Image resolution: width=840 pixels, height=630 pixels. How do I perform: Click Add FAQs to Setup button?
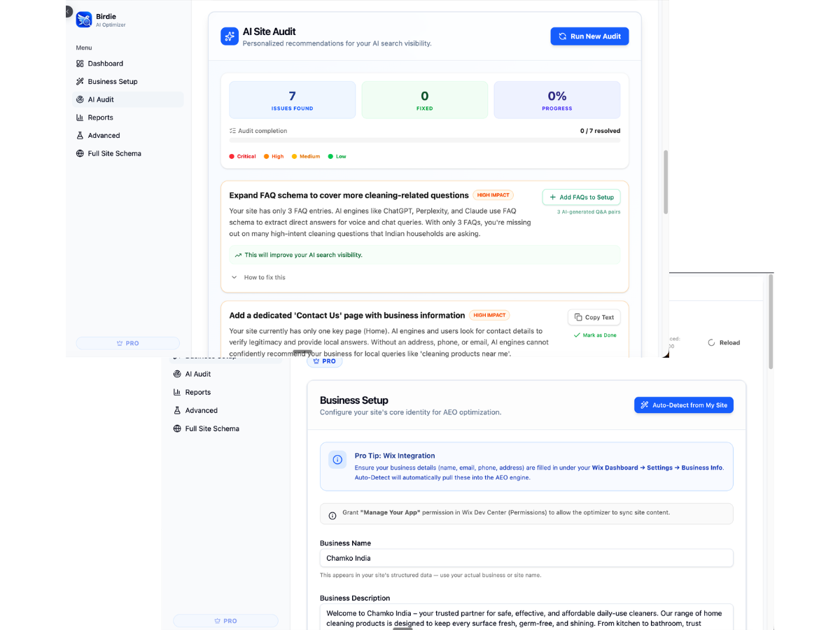[581, 197]
